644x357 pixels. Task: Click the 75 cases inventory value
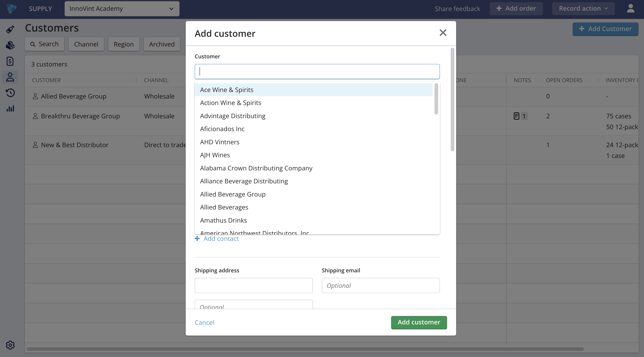pos(619,116)
